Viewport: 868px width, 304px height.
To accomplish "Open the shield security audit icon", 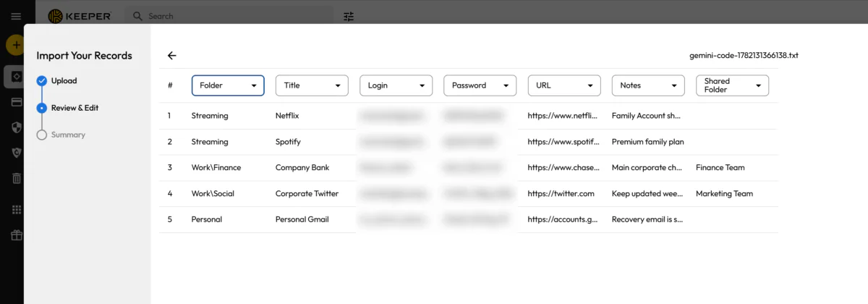I will (x=16, y=127).
